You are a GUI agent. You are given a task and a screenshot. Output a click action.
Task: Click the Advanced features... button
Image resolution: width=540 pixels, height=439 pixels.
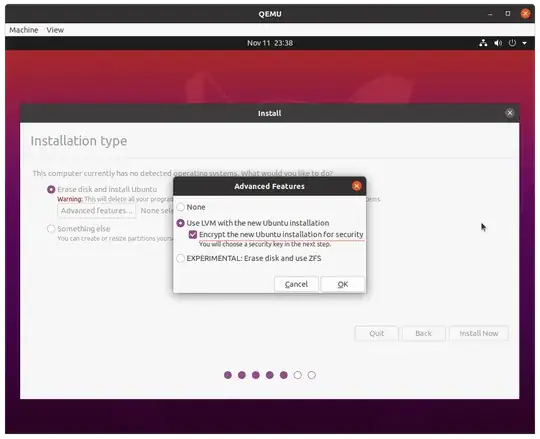96,211
